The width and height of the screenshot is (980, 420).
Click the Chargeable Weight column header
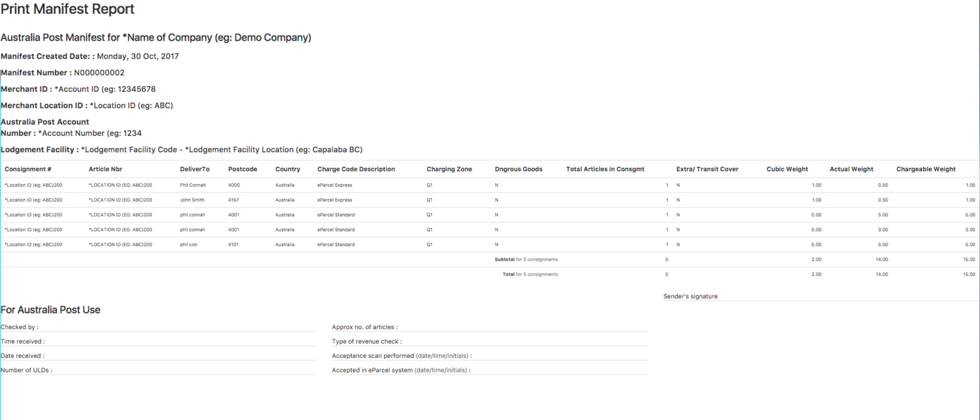pos(926,169)
